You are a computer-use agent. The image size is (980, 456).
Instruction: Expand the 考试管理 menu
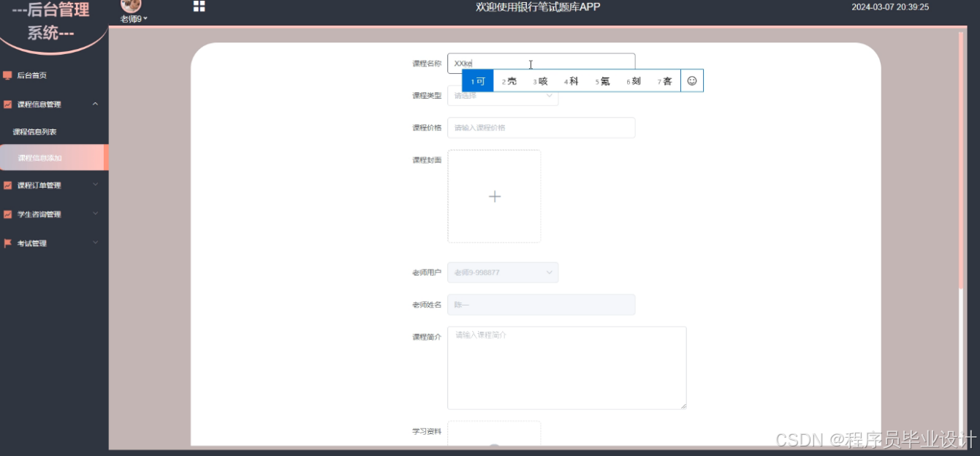[x=55, y=243]
